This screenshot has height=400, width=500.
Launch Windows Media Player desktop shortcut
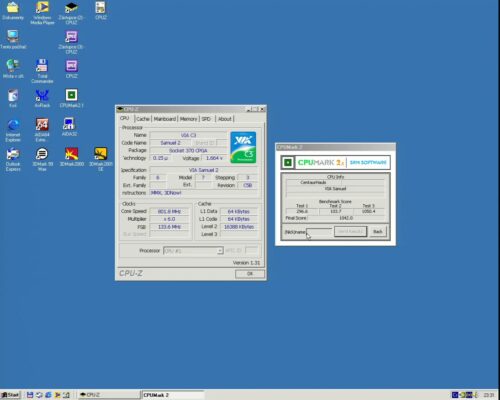[x=42, y=12]
